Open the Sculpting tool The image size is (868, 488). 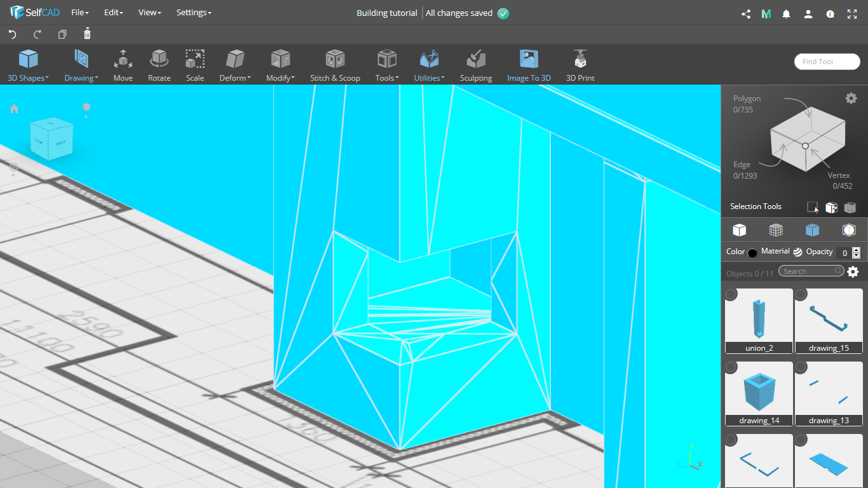pyautogui.click(x=476, y=66)
